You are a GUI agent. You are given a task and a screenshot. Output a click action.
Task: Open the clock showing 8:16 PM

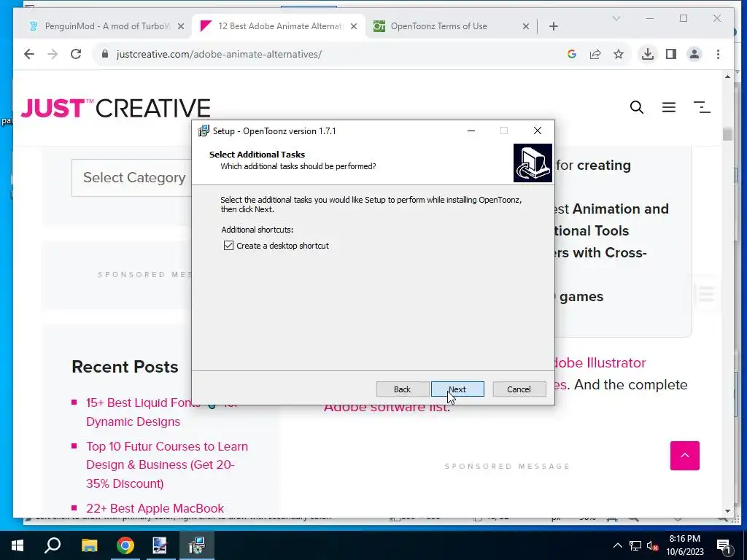(x=684, y=545)
